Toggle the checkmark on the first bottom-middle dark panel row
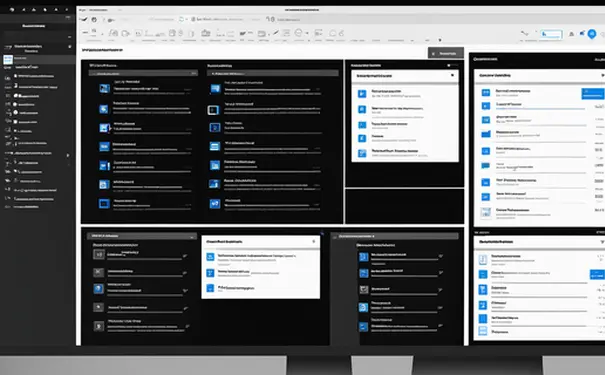This screenshot has width=605, height=375. pos(440,256)
